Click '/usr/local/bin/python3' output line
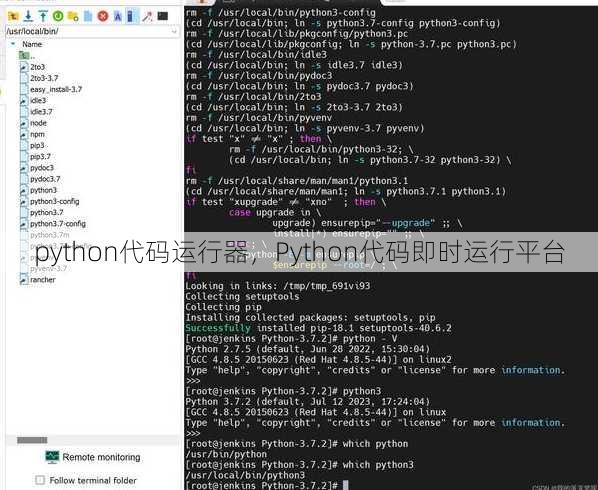The width and height of the screenshot is (598, 490). pyautogui.click(x=245, y=475)
